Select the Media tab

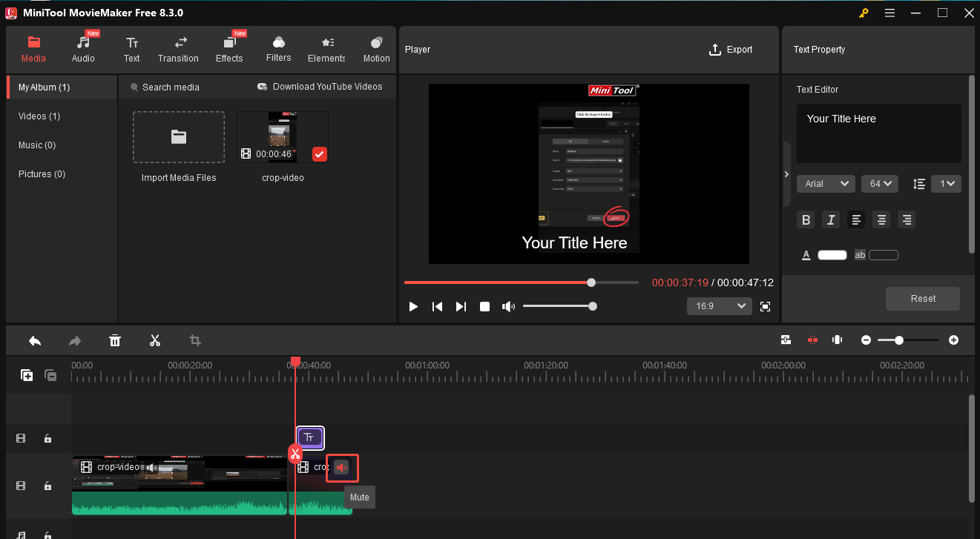click(x=33, y=50)
